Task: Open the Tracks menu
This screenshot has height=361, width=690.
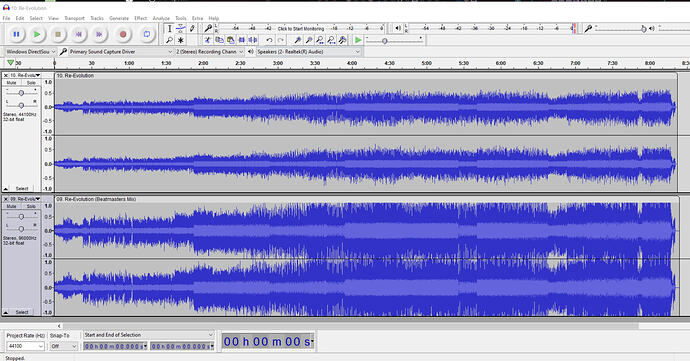Action: point(97,18)
